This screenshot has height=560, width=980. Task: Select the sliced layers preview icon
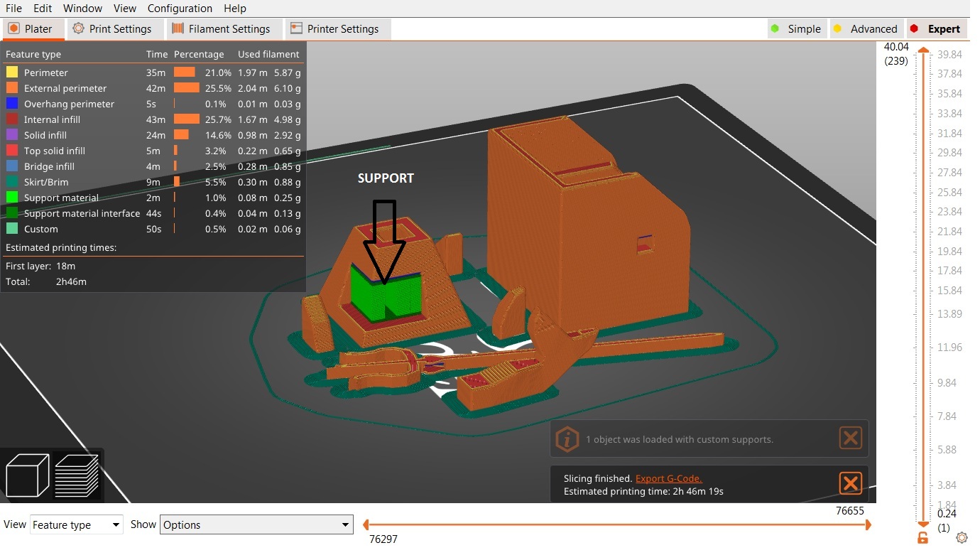(77, 475)
